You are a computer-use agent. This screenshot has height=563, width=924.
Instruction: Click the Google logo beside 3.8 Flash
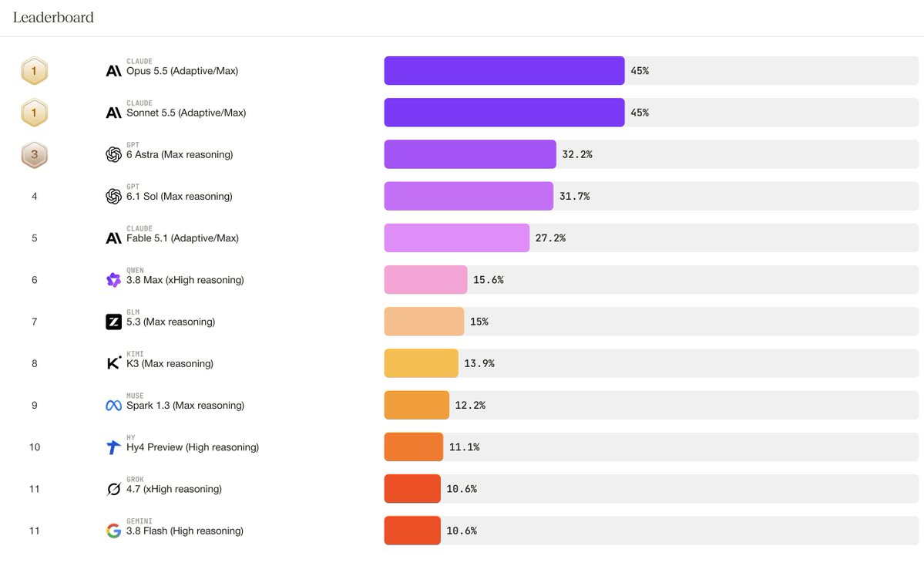pos(113,531)
